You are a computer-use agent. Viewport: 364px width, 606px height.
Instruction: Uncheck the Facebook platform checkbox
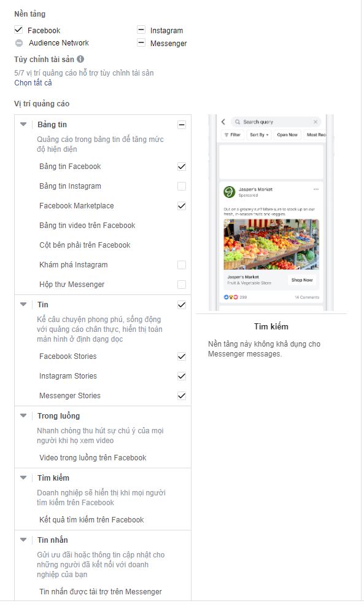[x=18, y=30]
